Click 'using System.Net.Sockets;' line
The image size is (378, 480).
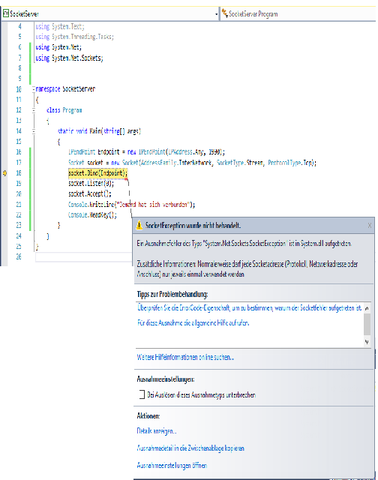pos(69,58)
